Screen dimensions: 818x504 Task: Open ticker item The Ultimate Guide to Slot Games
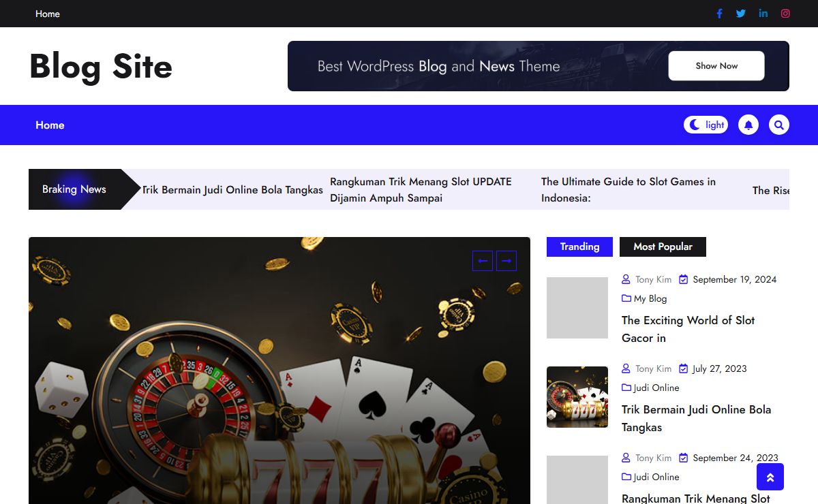tap(628, 189)
